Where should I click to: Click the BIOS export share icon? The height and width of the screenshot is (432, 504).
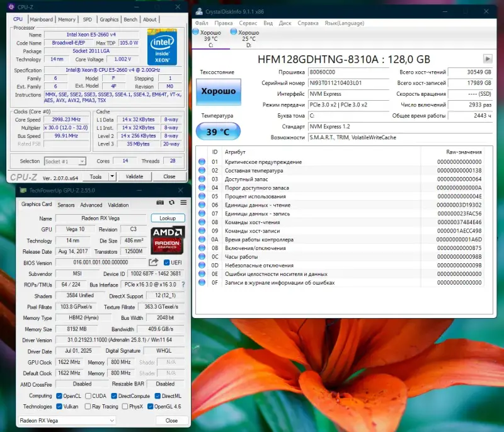pyautogui.click(x=154, y=263)
